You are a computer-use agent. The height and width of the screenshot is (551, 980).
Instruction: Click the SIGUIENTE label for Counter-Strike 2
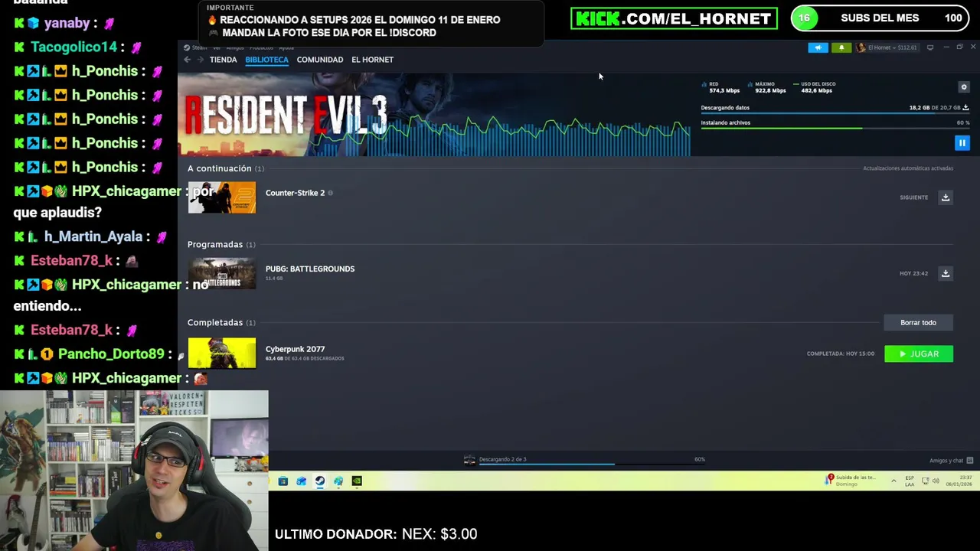point(913,197)
